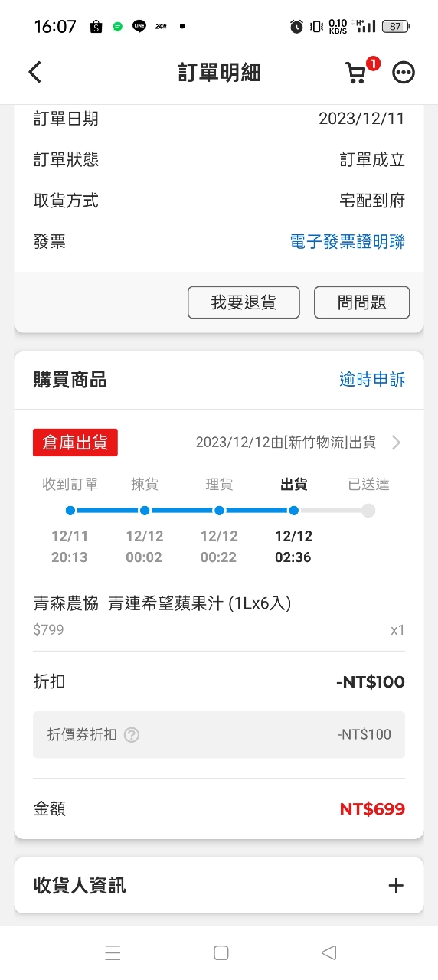Go back using the header arrow
Screen dimensions: 438x980
34,72
